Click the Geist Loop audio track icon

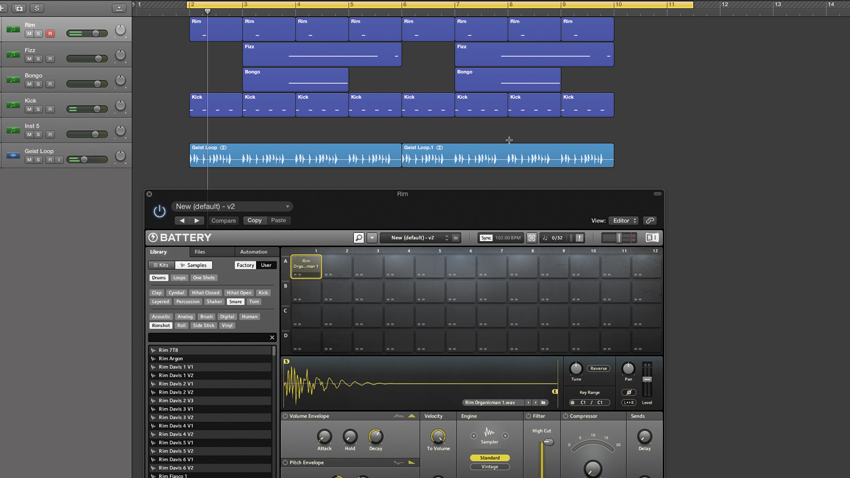[x=13, y=156]
